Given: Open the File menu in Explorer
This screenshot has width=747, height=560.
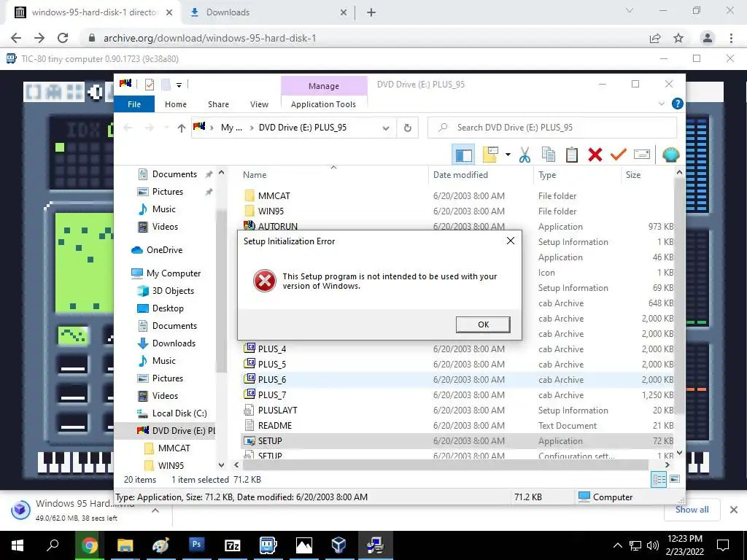Looking at the screenshot, I should [134, 104].
